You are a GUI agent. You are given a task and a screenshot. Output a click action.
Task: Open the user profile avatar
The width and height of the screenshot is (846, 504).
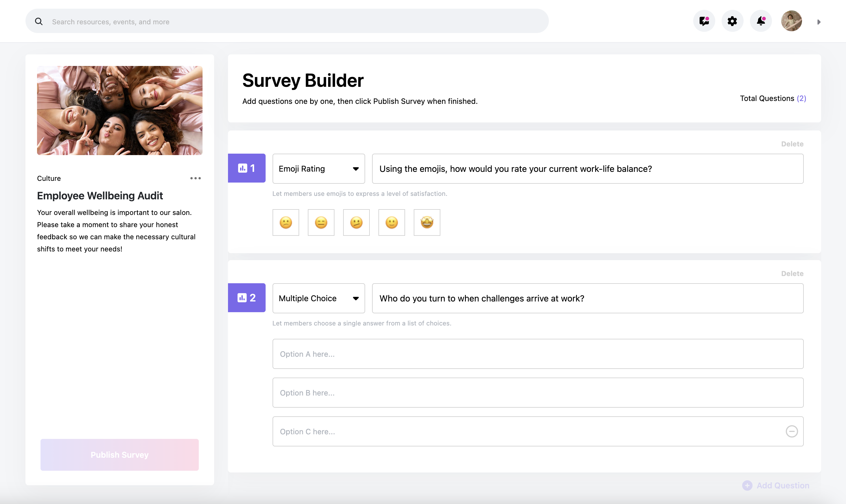point(791,21)
